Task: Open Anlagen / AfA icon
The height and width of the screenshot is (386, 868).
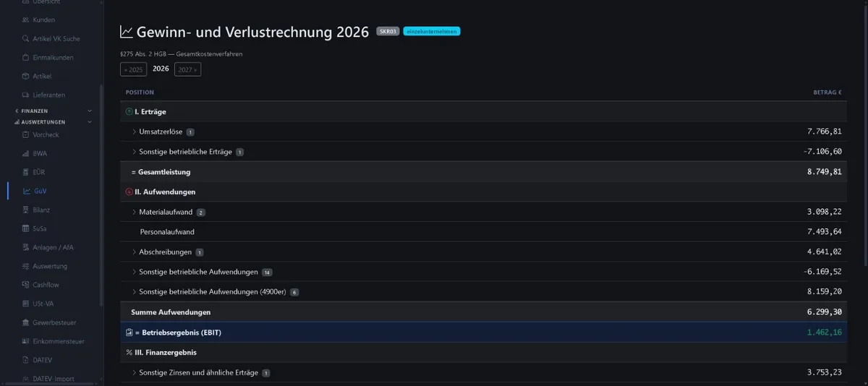Action: point(26,247)
